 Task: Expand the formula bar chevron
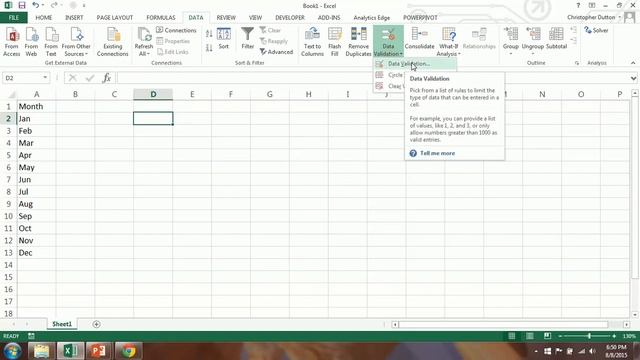point(633,78)
